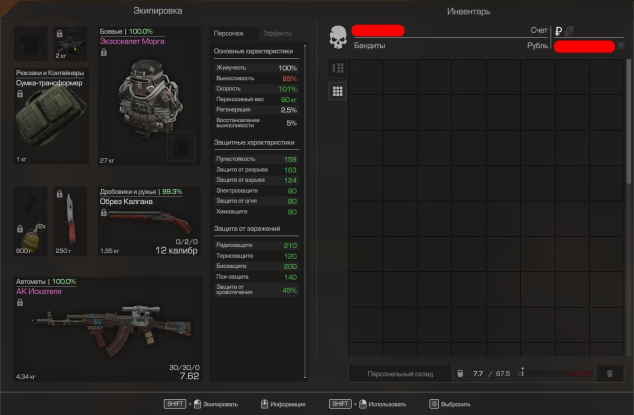Open the small arrow beside Рубль balance

pyautogui.click(x=621, y=45)
